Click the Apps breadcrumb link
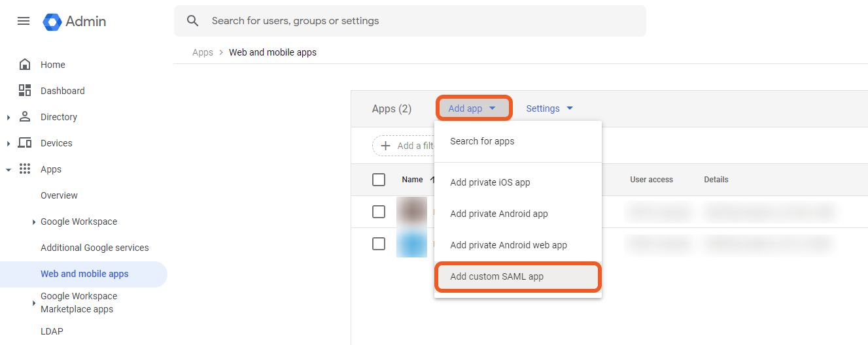 click(x=203, y=52)
